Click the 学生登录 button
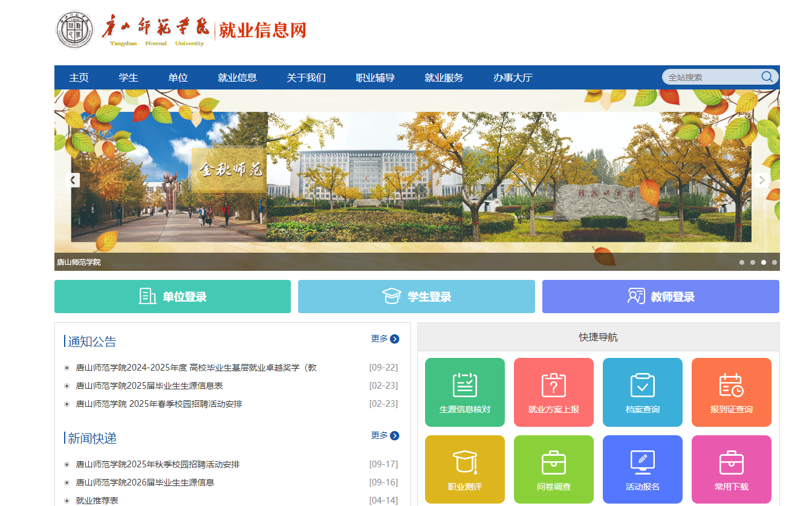The height and width of the screenshot is (506, 812). [416, 296]
